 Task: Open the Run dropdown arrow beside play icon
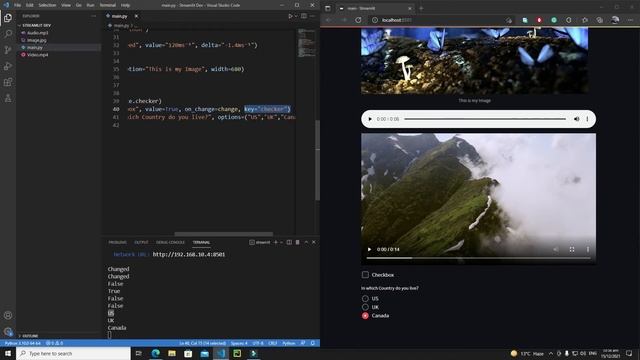click(x=296, y=16)
